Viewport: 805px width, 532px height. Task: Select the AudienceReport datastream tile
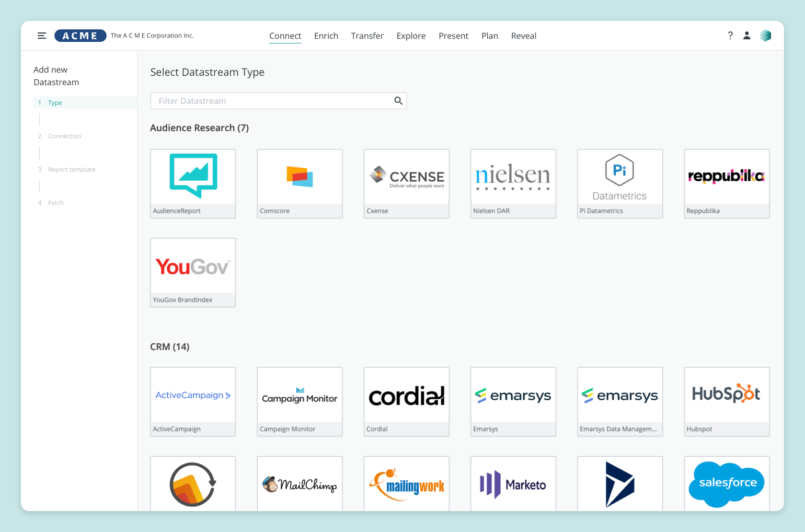(193, 183)
